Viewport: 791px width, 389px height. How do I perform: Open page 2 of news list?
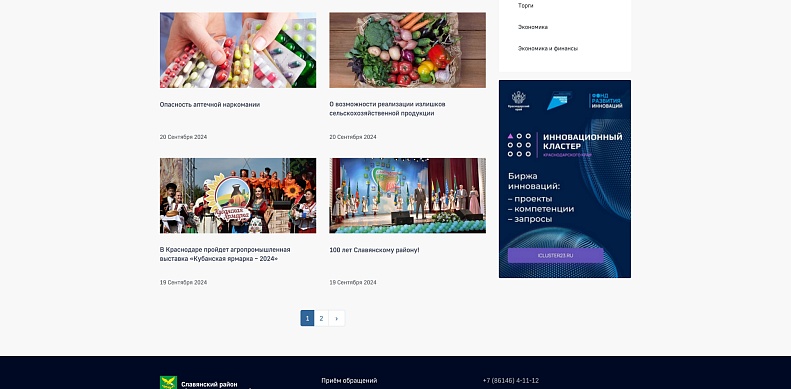pyautogui.click(x=321, y=318)
